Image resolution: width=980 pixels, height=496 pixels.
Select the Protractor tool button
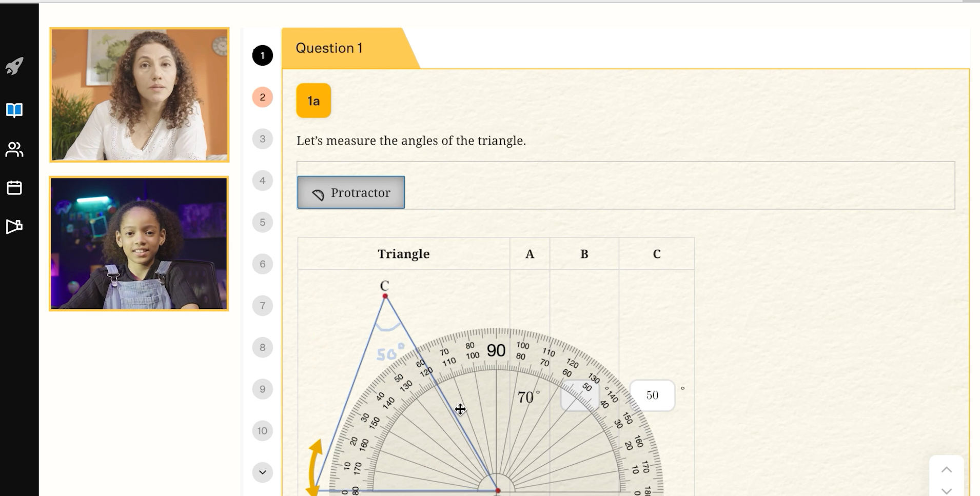[350, 192]
